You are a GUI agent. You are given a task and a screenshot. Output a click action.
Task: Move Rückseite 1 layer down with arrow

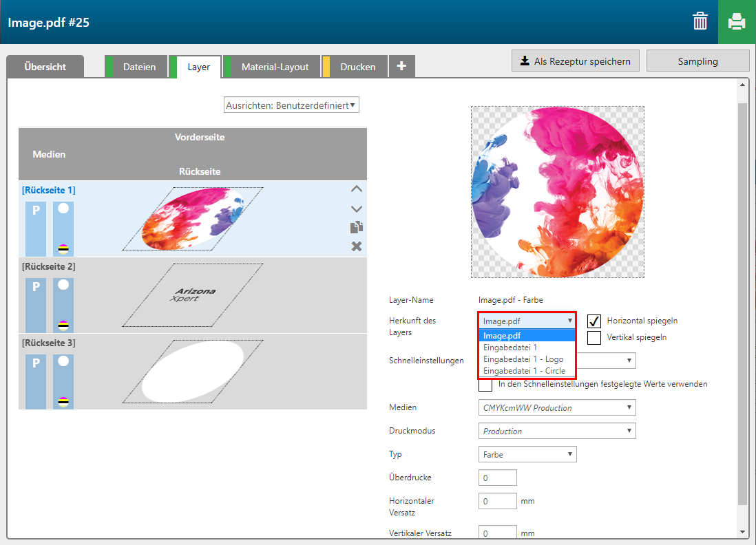356,209
